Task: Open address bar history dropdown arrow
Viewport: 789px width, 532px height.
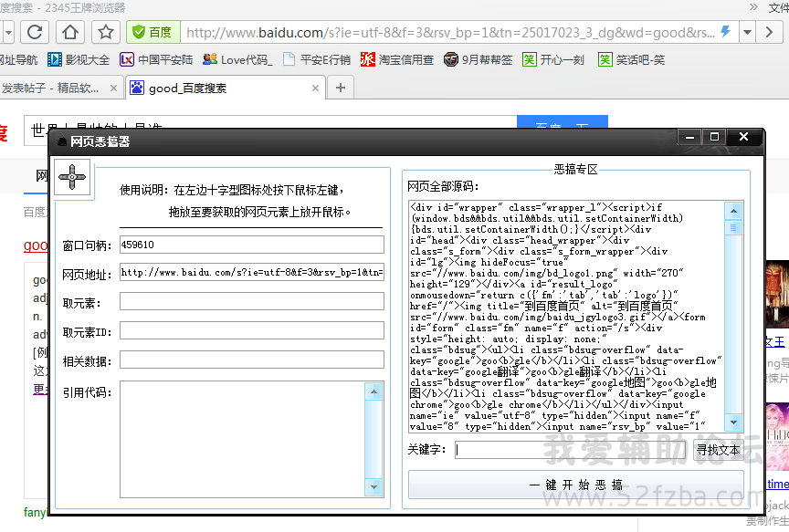Action: [747, 32]
